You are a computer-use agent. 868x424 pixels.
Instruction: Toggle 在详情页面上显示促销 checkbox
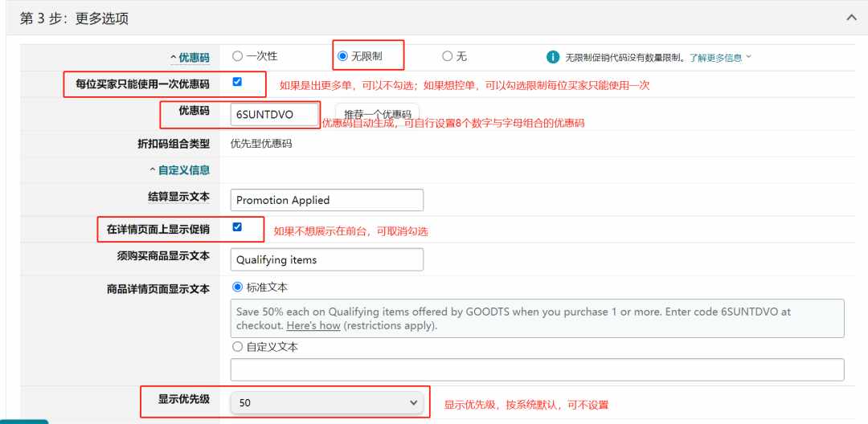[237, 226]
